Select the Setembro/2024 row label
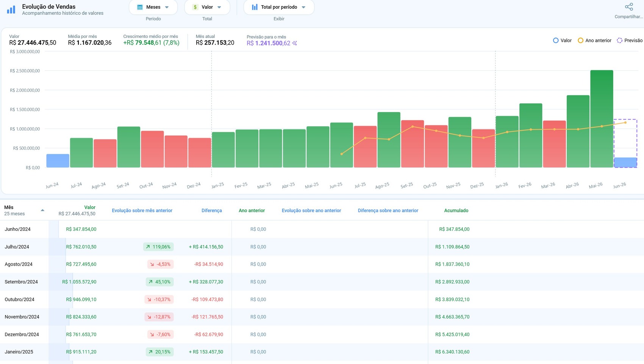644x364 pixels. point(21,282)
